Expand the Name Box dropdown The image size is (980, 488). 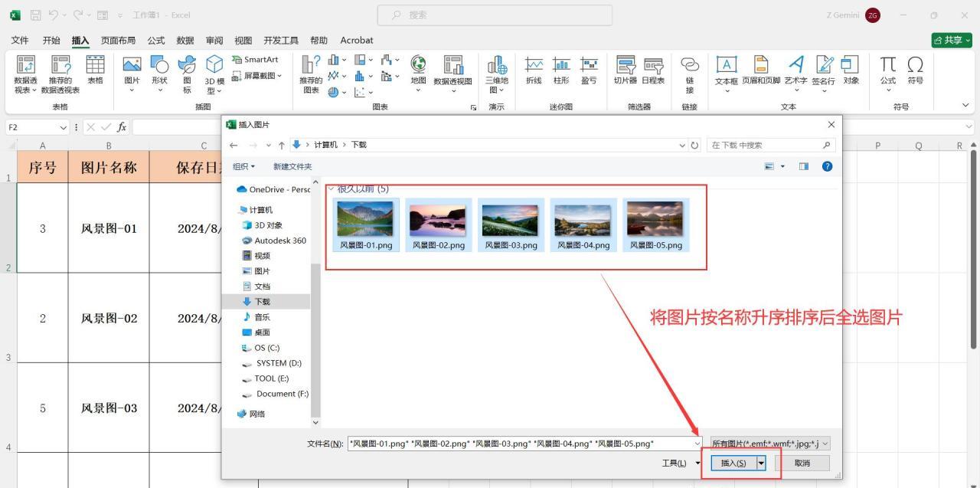point(63,127)
